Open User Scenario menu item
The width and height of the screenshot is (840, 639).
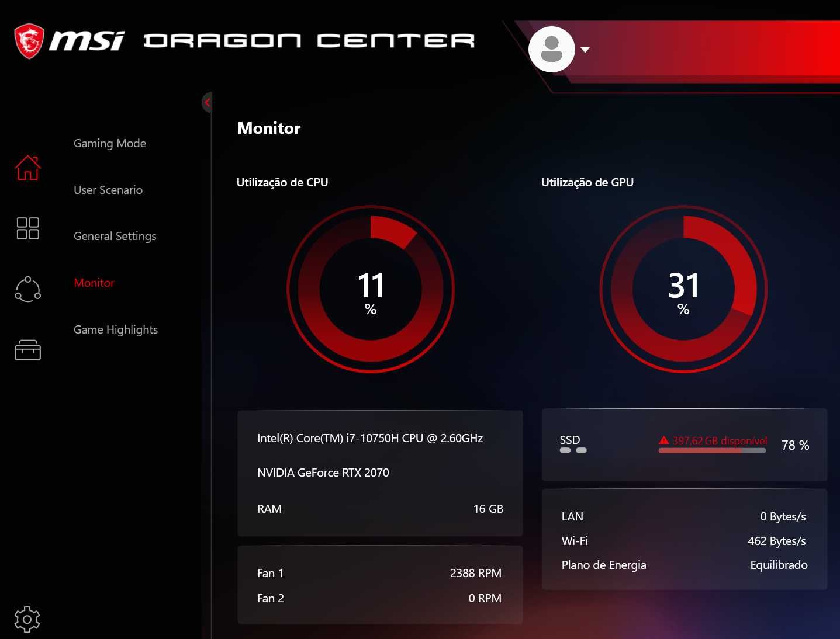pos(108,190)
